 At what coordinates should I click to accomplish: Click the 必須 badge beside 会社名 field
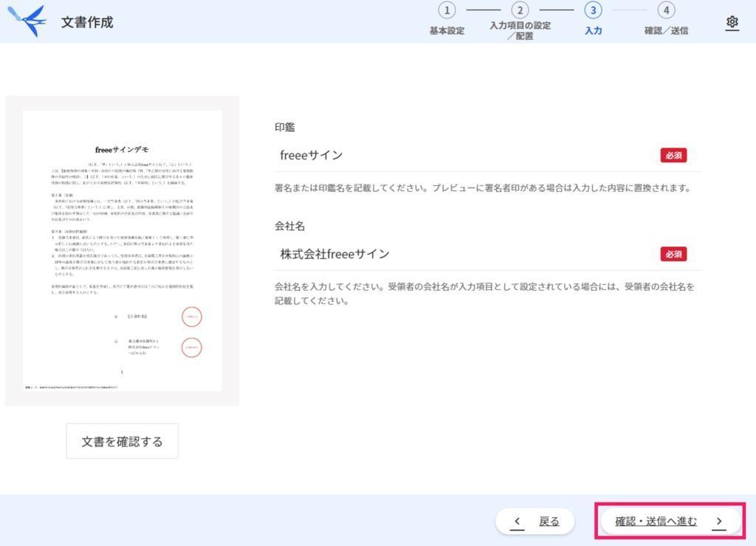(x=673, y=254)
